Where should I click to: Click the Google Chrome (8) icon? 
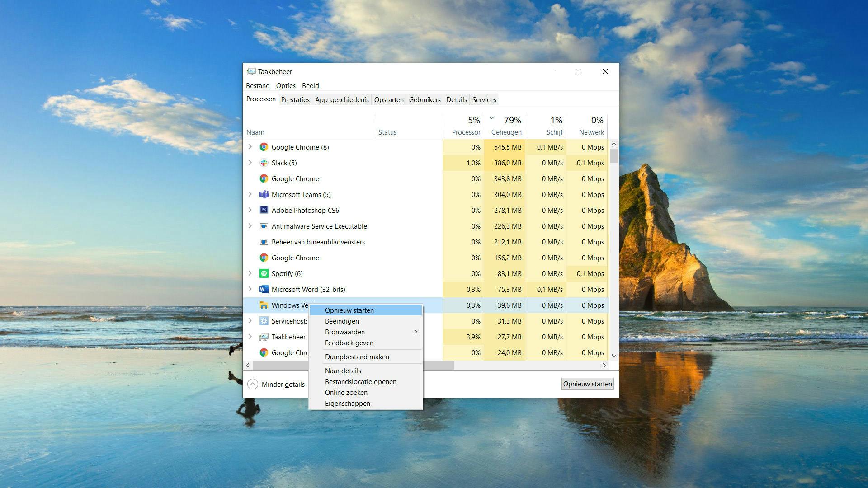click(x=264, y=147)
